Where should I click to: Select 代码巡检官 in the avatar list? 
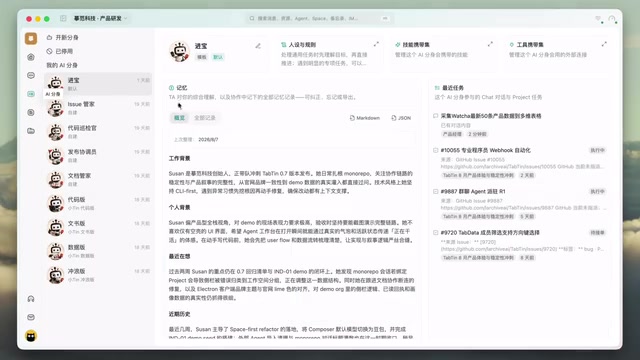98,132
